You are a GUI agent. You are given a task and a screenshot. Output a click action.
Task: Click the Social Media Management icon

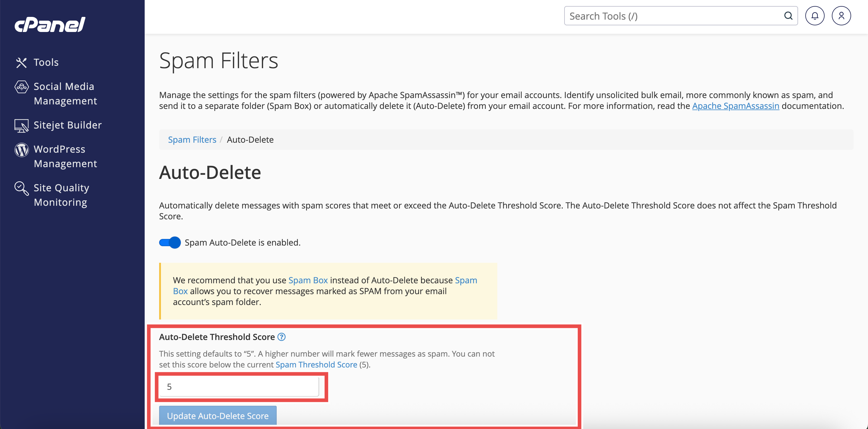pos(21,87)
